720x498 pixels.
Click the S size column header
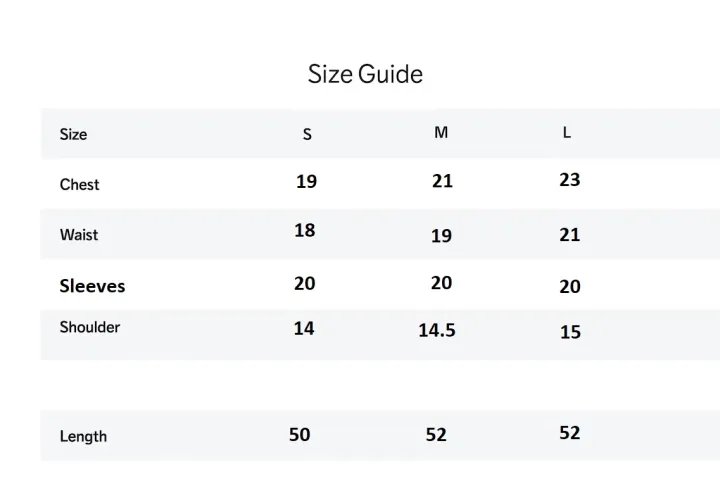[x=307, y=135]
